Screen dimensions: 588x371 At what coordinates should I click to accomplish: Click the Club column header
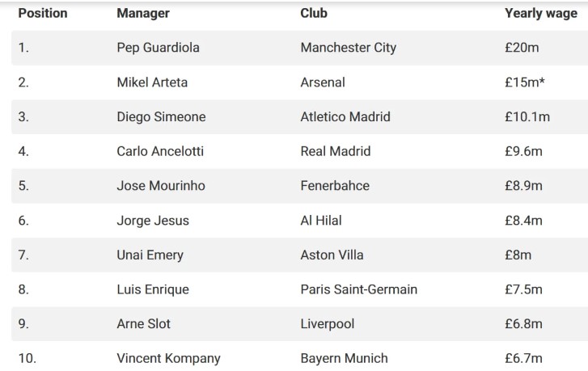[314, 13]
